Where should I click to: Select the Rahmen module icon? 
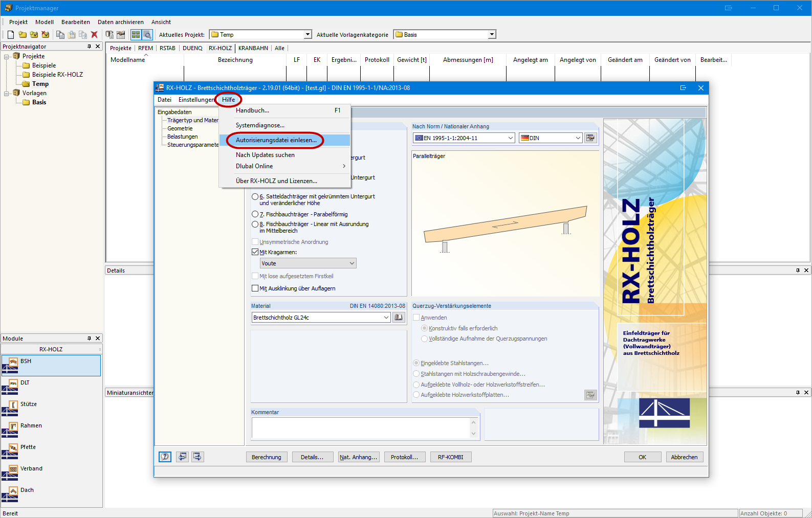10,430
